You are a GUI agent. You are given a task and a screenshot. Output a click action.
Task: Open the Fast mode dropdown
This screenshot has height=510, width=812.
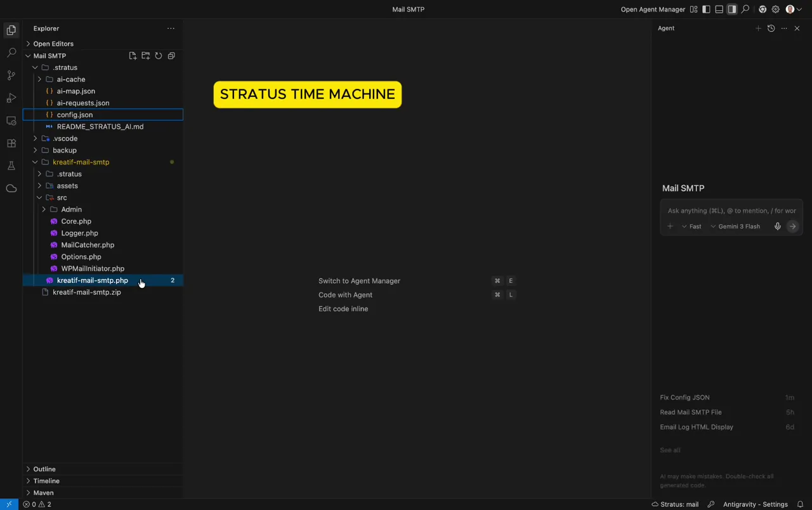pos(691,226)
